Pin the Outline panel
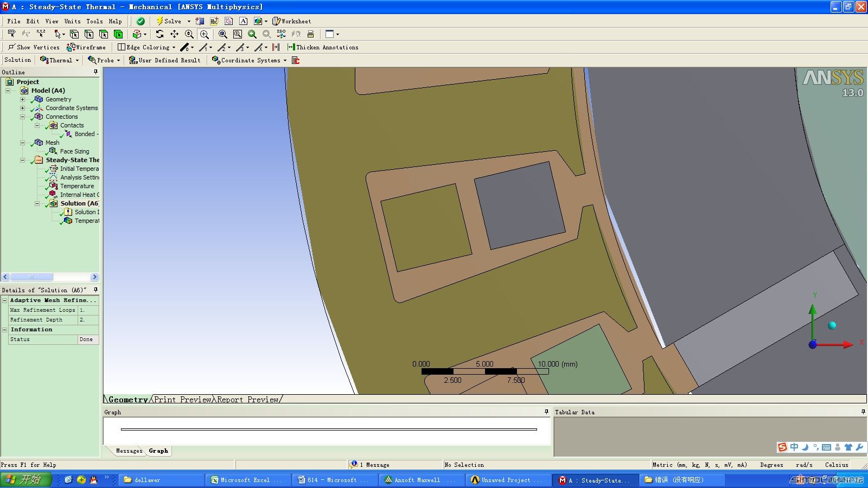Image resolution: width=868 pixels, height=488 pixels. click(x=96, y=72)
